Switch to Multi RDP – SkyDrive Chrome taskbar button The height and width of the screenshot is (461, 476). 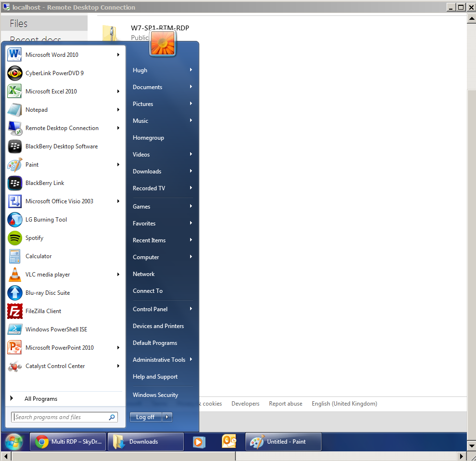coord(68,442)
